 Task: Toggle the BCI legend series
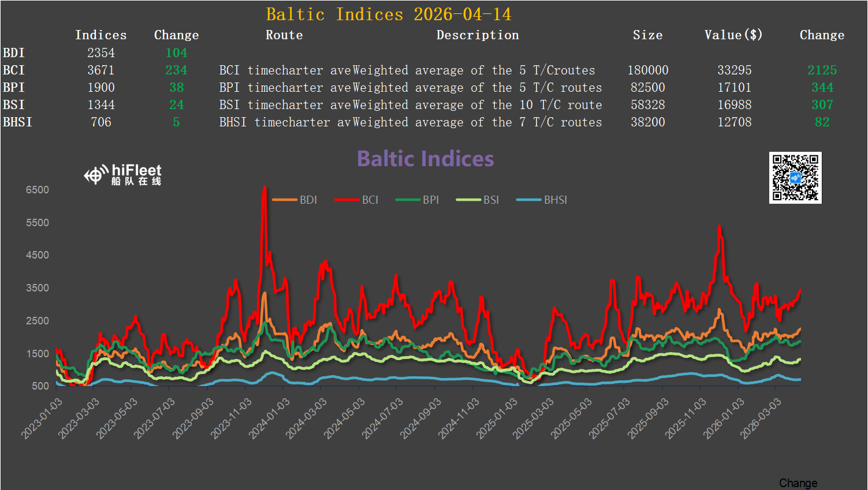tap(357, 200)
